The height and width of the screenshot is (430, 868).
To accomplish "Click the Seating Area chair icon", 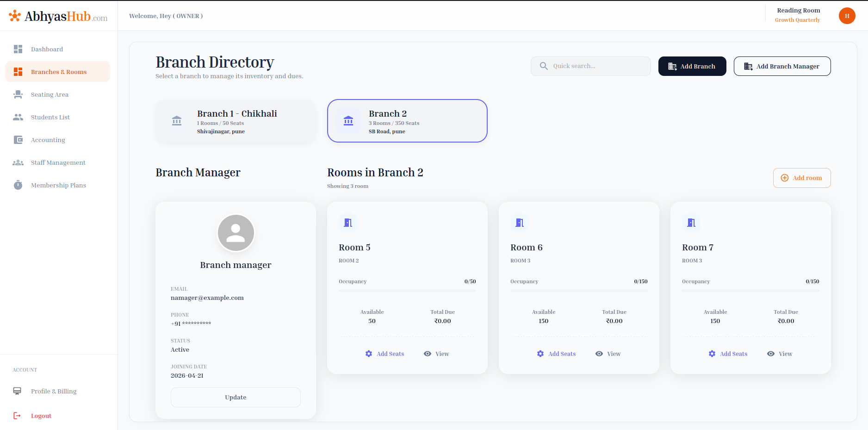I will point(18,94).
